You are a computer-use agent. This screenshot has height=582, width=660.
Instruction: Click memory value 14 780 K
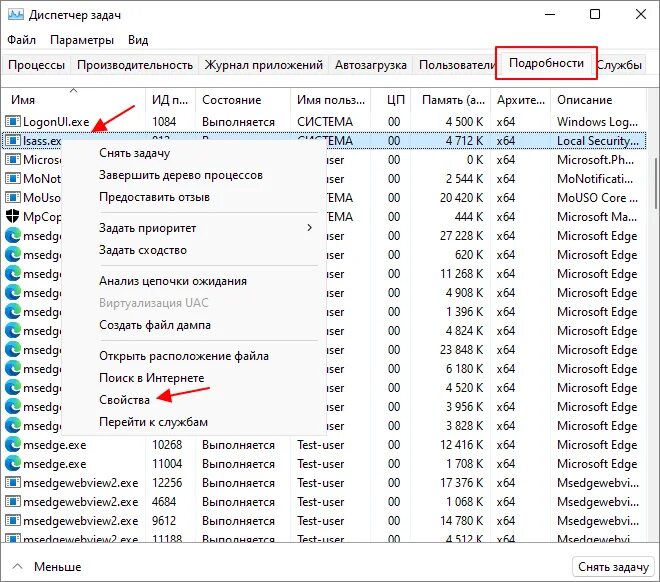click(462, 520)
